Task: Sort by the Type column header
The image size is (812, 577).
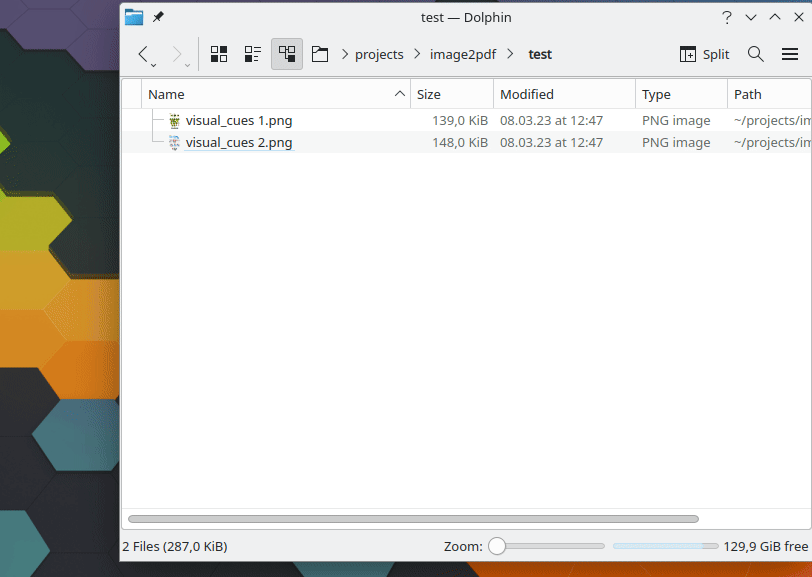Action: (x=682, y=94)
